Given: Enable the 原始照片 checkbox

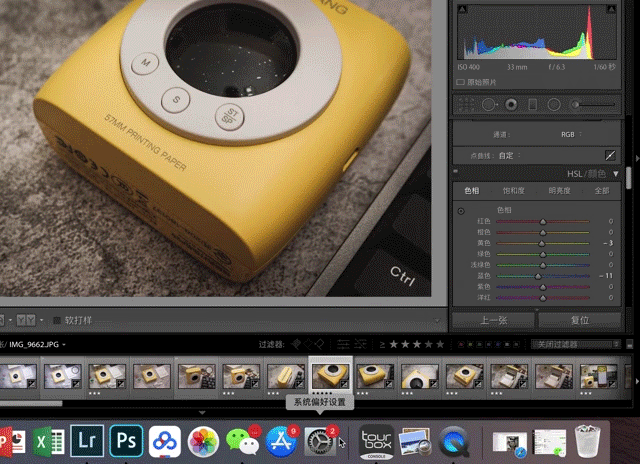Looking at the screenshot, I should point(460,82).
